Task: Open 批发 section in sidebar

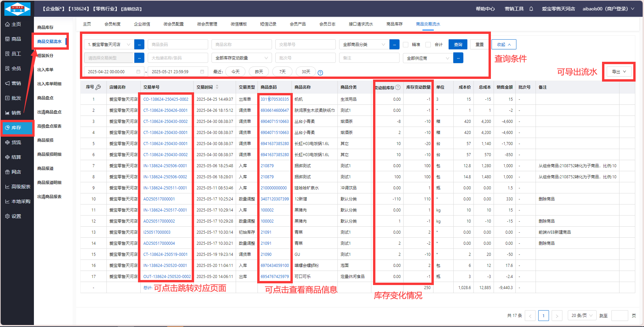Action: click(x=13, y=98)
